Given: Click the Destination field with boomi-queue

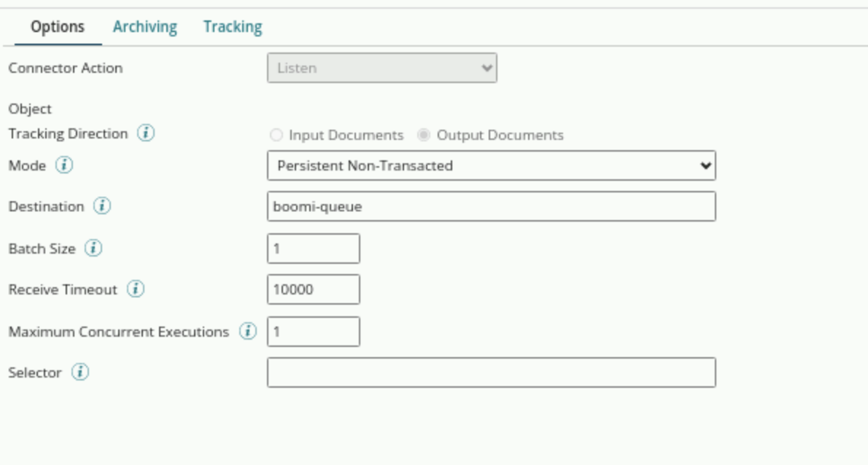Looking at the screenshot, I should click(x=491, y=206).
